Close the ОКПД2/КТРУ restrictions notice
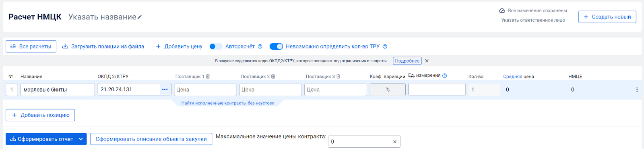The image size is (644, 149). pyautogui.click(x=427, y=61)
